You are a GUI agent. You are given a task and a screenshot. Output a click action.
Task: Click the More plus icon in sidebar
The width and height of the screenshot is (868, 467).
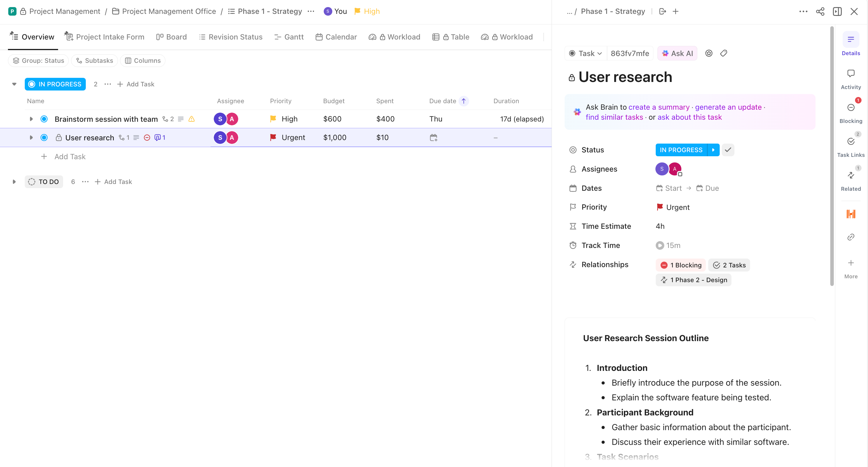(x=851, y=263)
